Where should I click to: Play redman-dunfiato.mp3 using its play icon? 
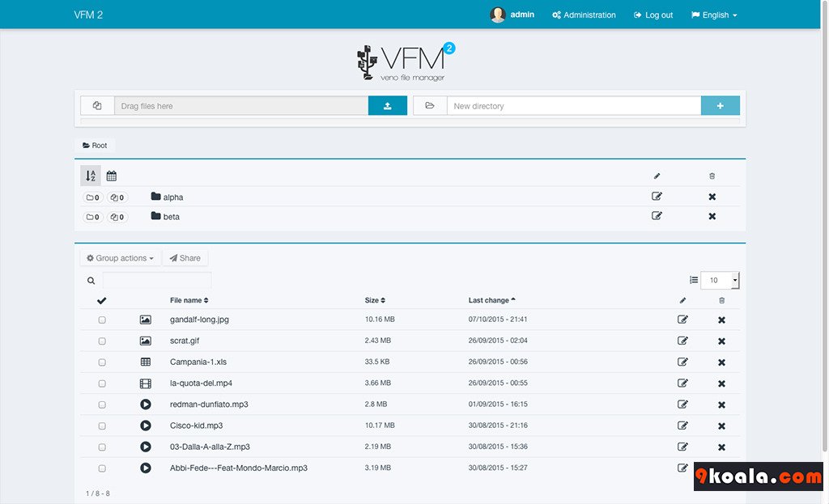click(x=146, y=404)
